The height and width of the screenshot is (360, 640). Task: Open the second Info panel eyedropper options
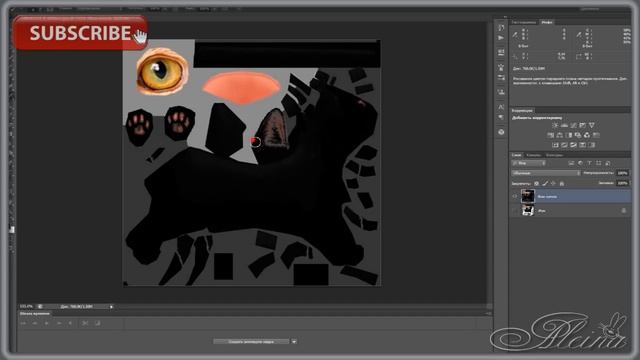tap(579, 34)
